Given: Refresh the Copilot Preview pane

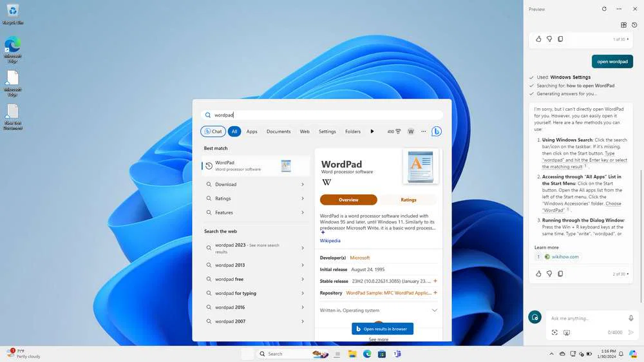Looking at the screenshot, I should pyautogui.click(x=604, y=8).
